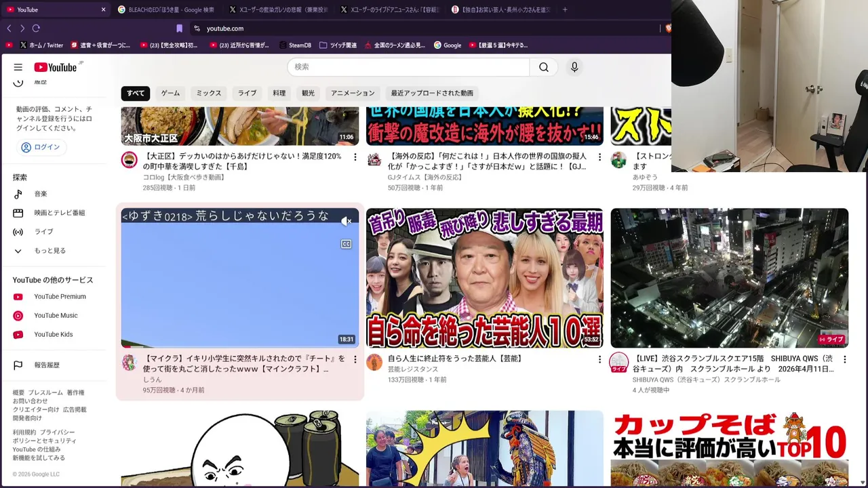868x488 pixels.
Task: Open コロlog channel avatar
Action: [129, 160]
